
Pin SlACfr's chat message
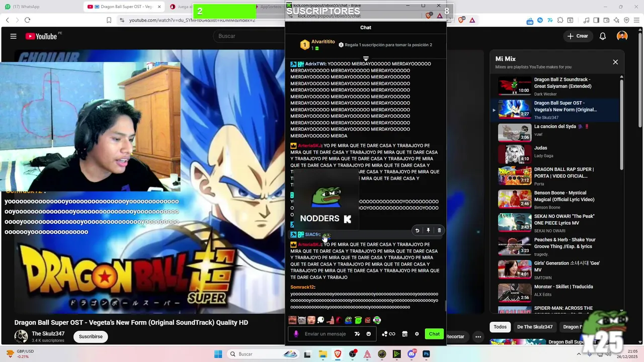pyautogui.click(x=428, y=230)
